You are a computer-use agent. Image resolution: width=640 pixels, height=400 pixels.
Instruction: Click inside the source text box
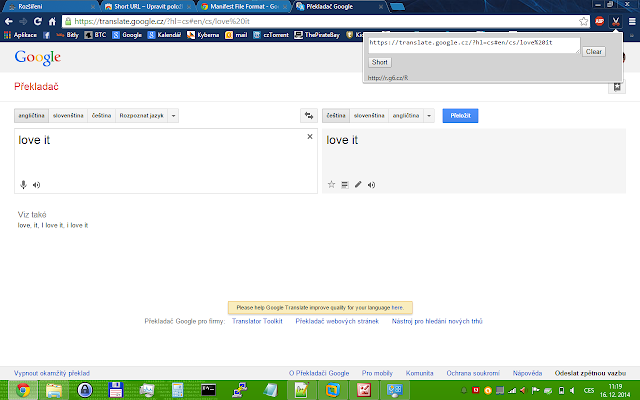pos(166,161)
